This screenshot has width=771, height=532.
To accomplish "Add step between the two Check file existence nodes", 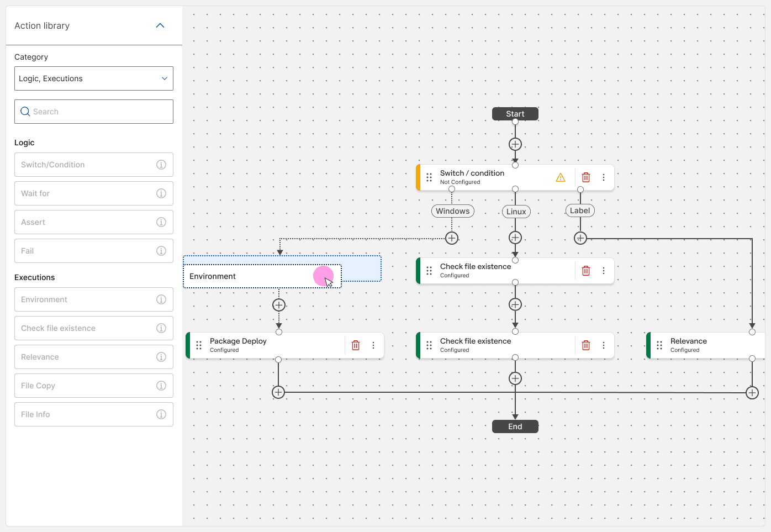I will click(515, 304).
